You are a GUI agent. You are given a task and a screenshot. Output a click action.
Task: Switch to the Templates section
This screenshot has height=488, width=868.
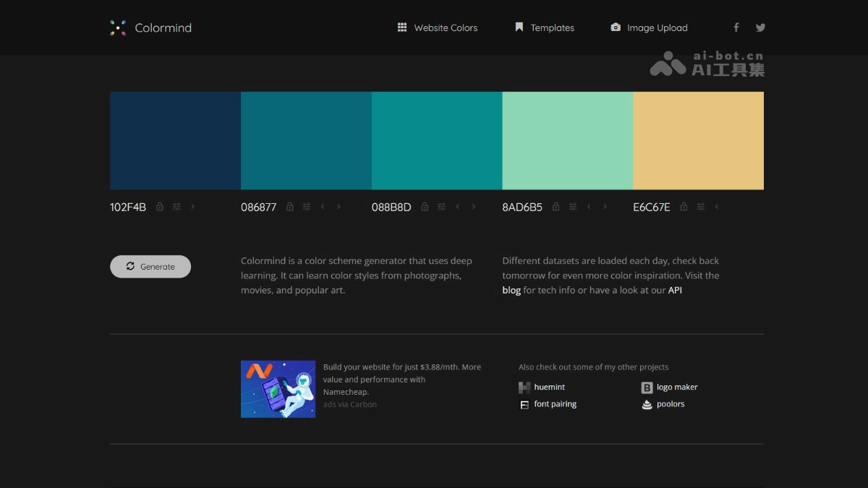(545, 27)
